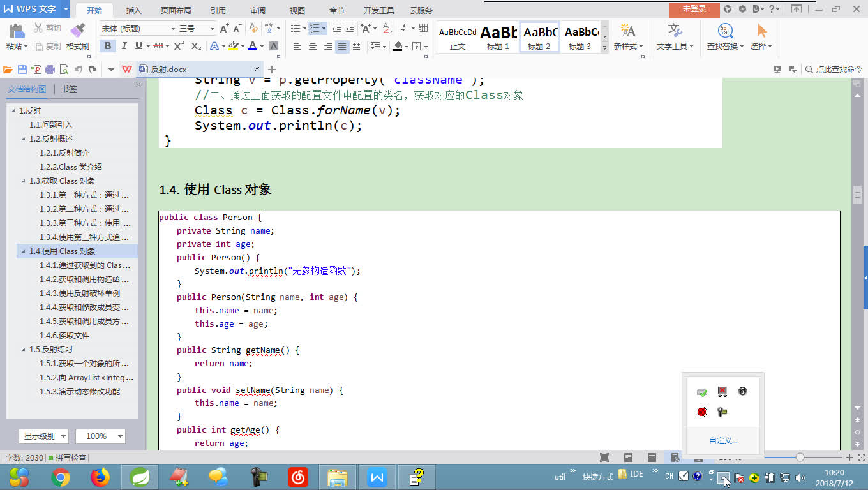Open Firefox from the taskbar
The image size is (868, 490).
(100, 477)
